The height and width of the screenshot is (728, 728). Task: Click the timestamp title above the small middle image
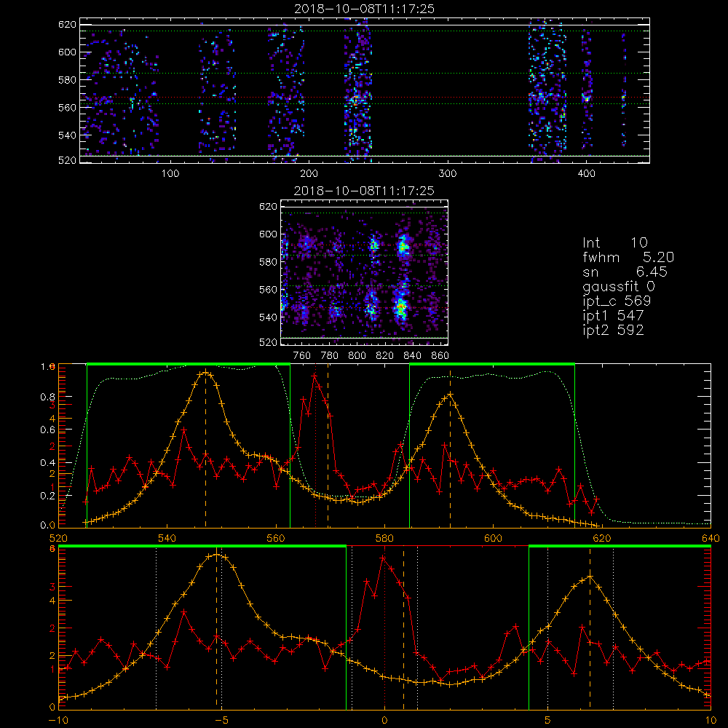click(x=365, y=191)
